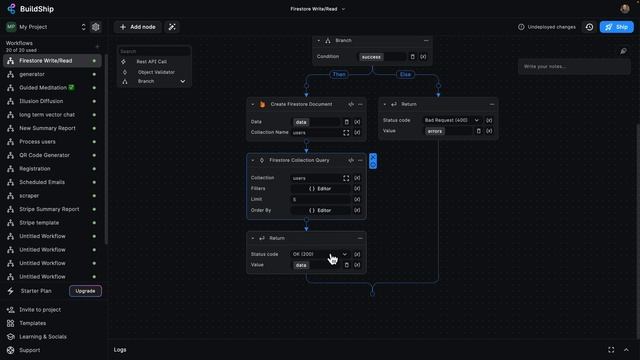Image resolution: width=640 pixels, height=360 pixels.
Task: Add a new workflow with plus icon
Action: click(97, 47)
